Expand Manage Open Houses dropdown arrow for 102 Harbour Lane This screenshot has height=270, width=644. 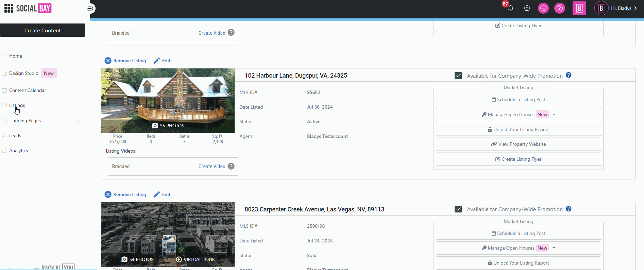[x=554, y=114]
